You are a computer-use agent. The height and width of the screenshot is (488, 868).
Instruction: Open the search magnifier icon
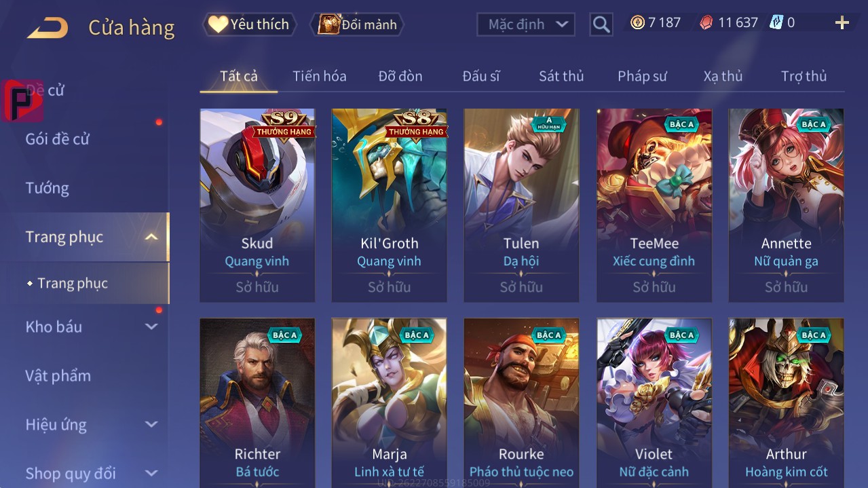(601, 25)
